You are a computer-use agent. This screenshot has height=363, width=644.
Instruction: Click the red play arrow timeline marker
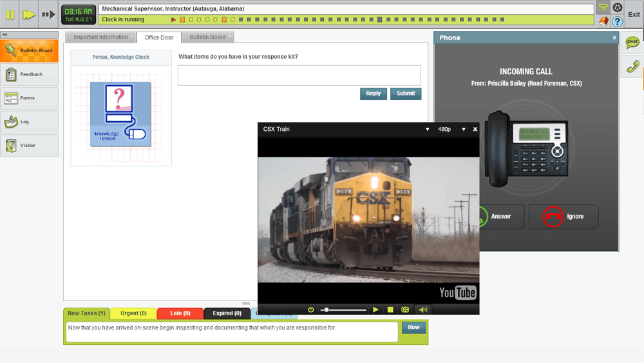[173, 19]
